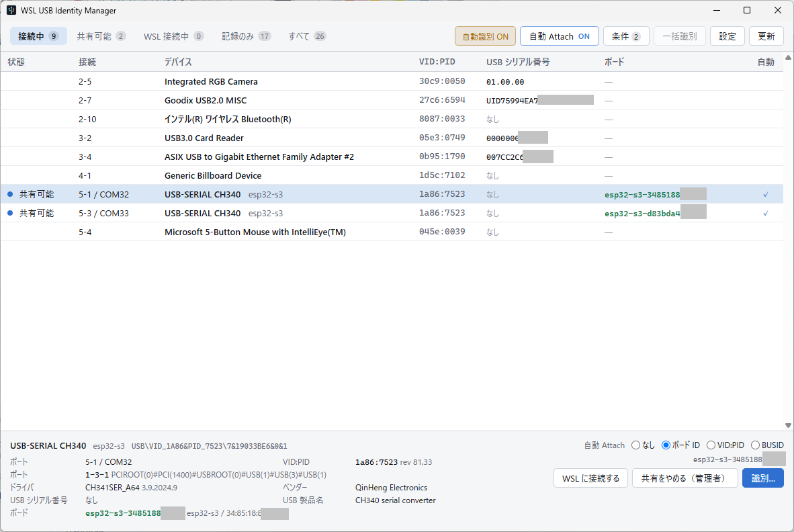This screenshot has height=532, width=794.
Task: Click board name esp32-s3-d83bda4 in list
Action: (x=642, y=213)
